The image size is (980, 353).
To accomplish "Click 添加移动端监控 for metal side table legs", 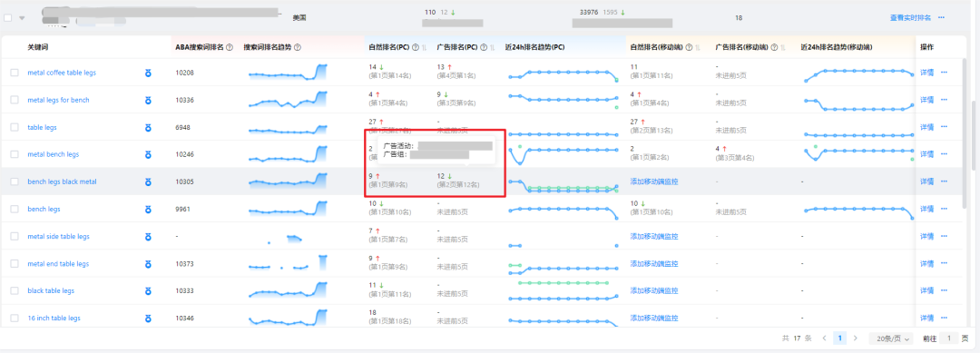I will (653, 237).
